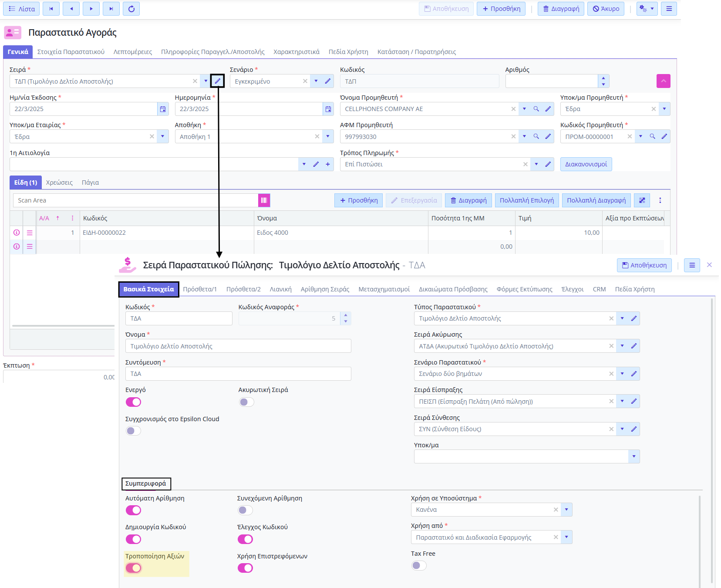Click the pink collapse arrow button
This screenshot has width=721, height=588.
(663, 81)
